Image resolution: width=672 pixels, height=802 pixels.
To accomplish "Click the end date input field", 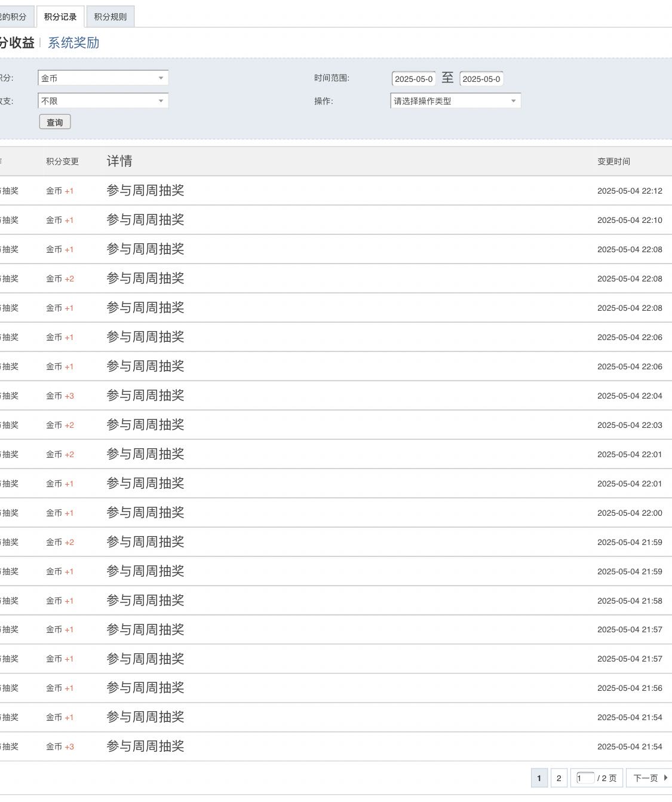I will pos(481,79).
